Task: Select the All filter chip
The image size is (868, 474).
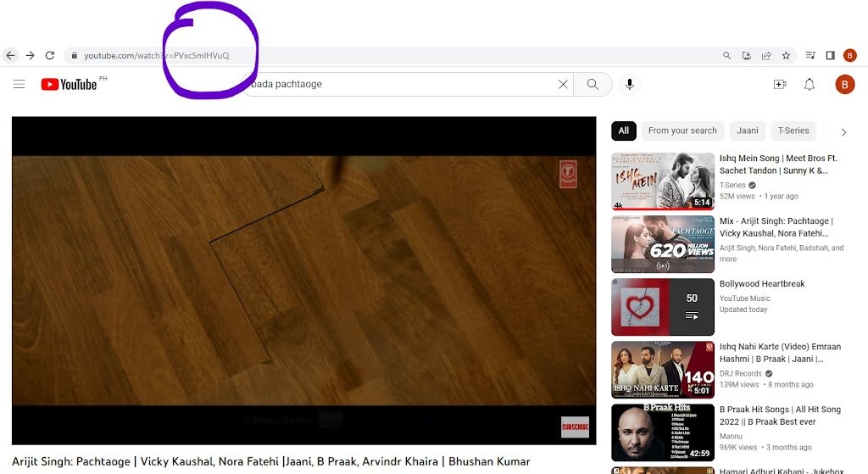Action: click(624, 131)
